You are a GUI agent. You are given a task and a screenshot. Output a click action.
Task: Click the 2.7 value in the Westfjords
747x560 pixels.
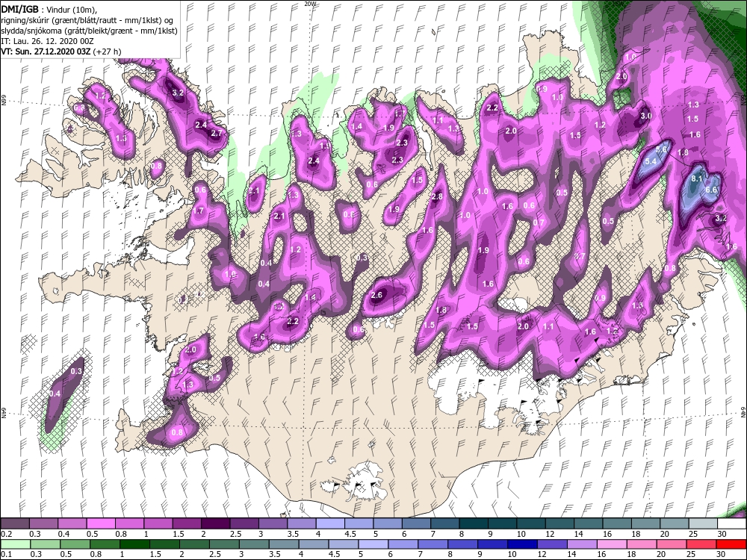coord(217,134)
